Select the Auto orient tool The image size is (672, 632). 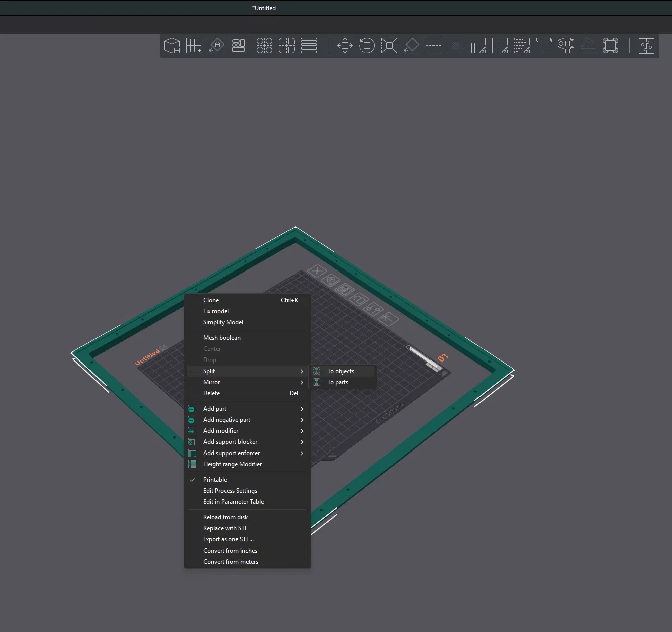(216, 46)
